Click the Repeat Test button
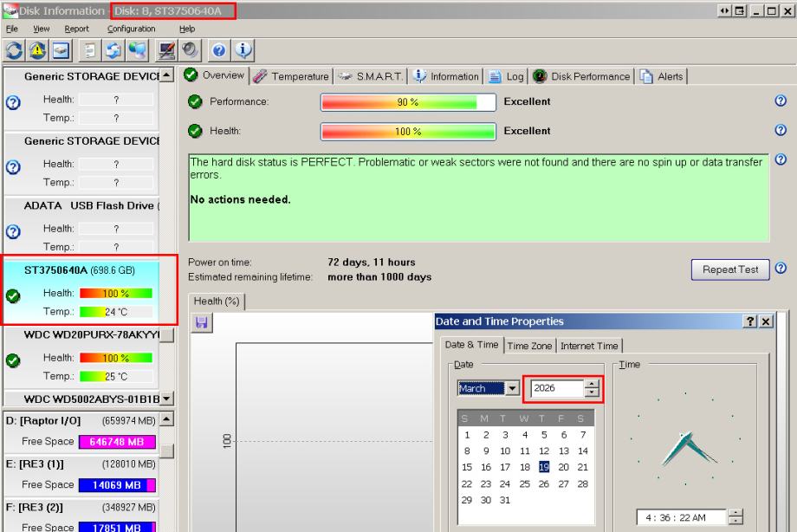 tap(730, 269)
